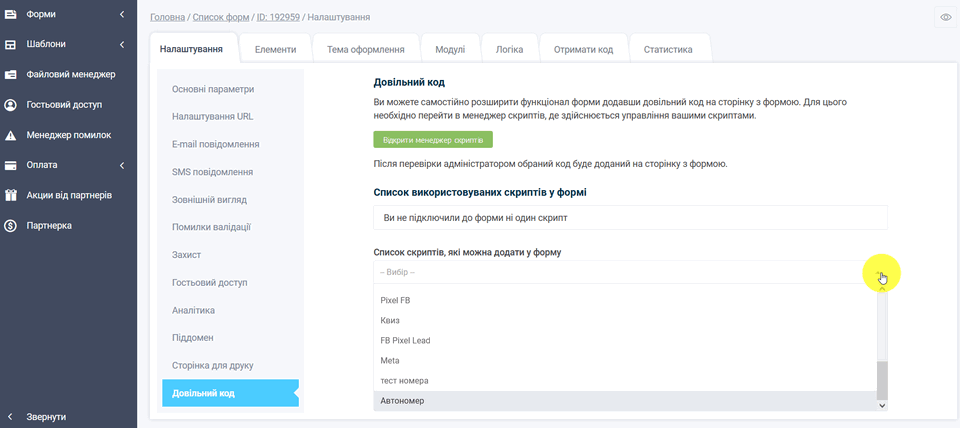The width and height of the screenshot is (960, 428).
Task: Open Зовнішній вигляд settings section
Action: (x=209, y=200)
